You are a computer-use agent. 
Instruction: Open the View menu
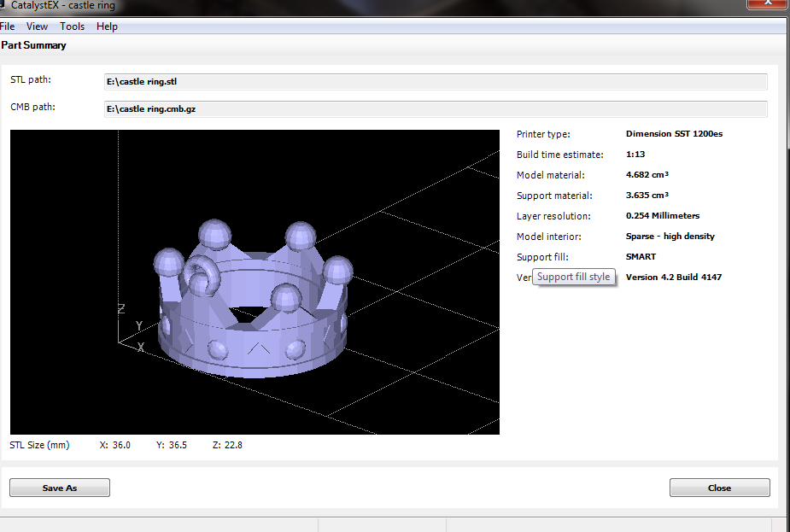click(37, 26)
